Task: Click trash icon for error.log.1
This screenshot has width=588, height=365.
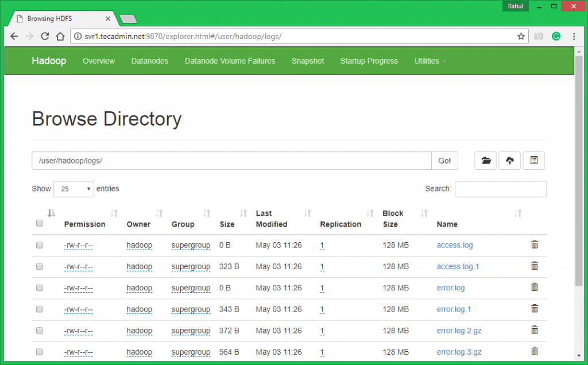Action: point(535,309)
